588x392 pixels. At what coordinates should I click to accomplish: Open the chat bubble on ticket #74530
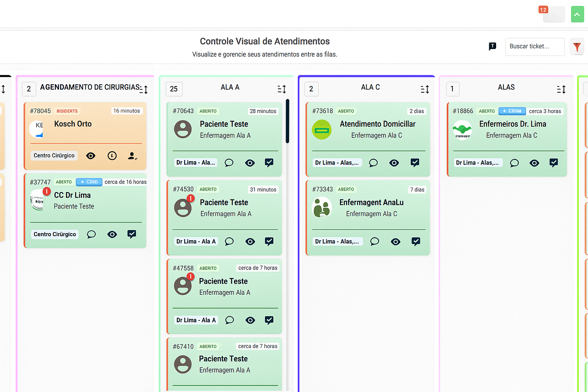pyautogui.click(x=229, y=242)
